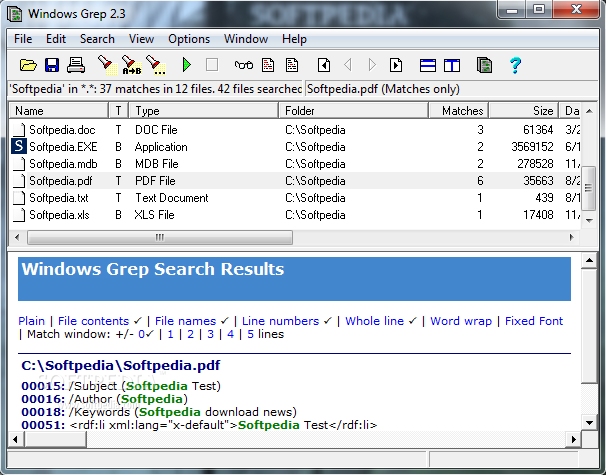Select the Softpedia.pdf row
The height and width of the screenshot is (475, 606).
click(x=296, y=181)
